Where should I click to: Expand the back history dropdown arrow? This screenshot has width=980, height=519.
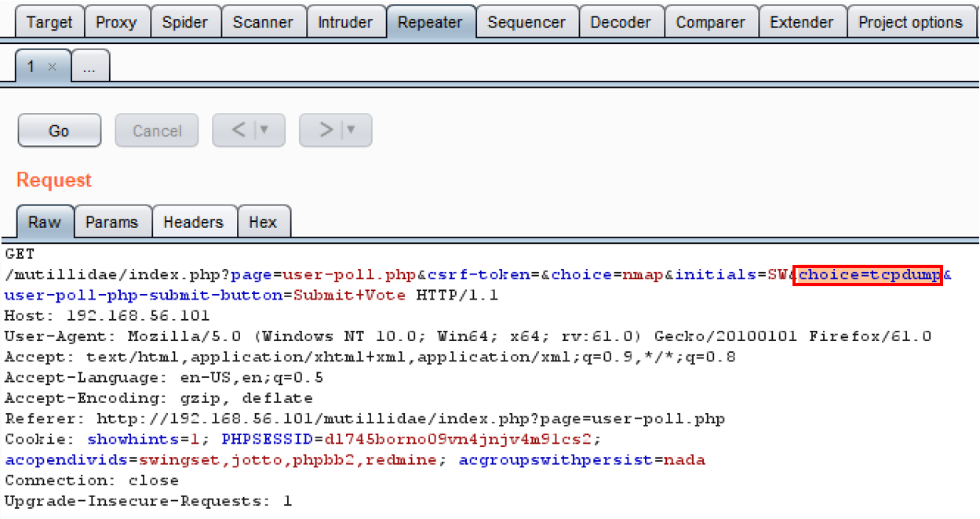tap(265, 130)
